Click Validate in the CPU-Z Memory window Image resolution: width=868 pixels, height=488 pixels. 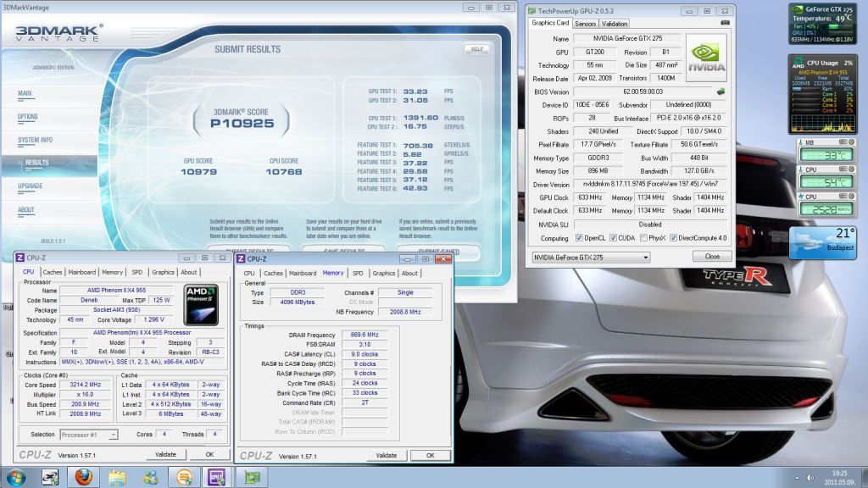tap(387, 455)
